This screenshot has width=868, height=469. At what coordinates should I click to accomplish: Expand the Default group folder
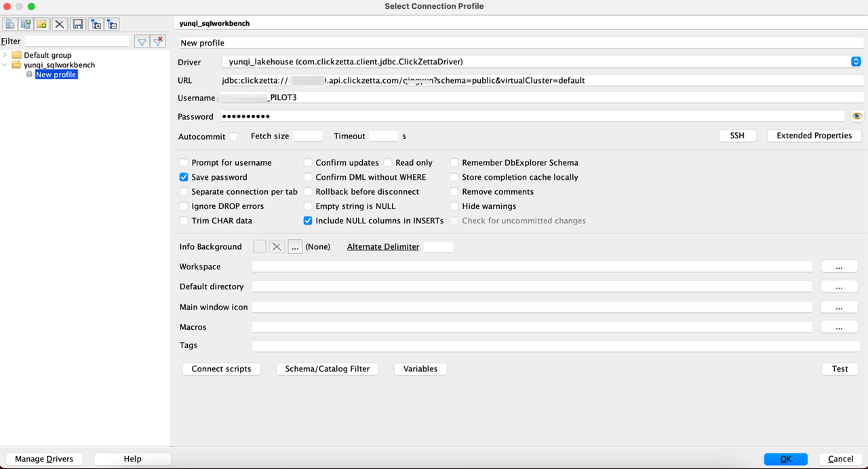click(5, 55)
